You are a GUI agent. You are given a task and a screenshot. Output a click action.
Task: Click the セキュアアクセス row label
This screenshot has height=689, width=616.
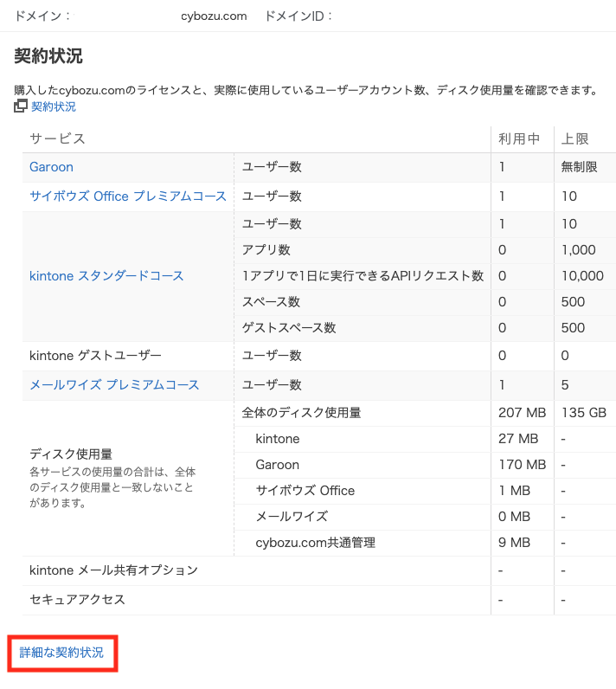pyautogui.click(x=77, y=600)
